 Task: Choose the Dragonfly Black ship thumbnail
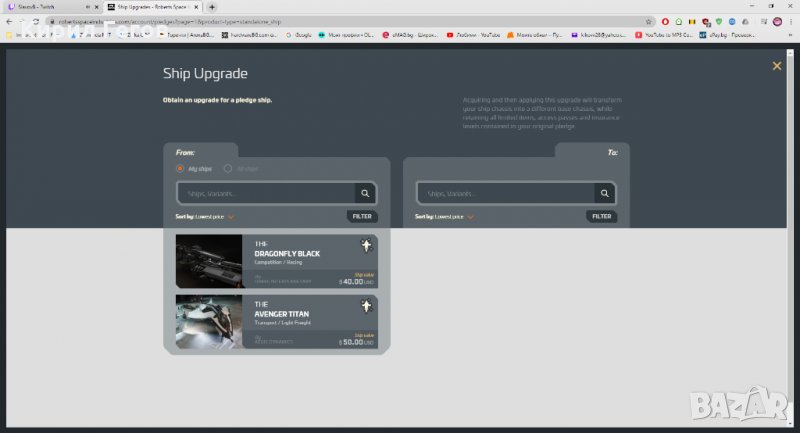[209, 262]
